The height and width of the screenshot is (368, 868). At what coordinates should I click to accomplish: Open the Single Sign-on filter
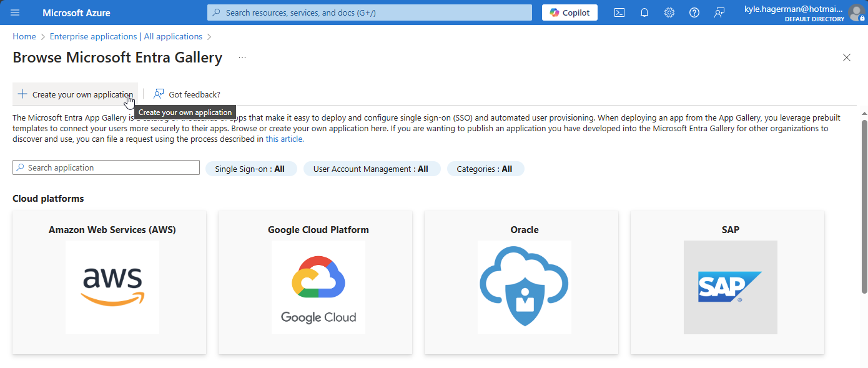(x=250, y=169)
